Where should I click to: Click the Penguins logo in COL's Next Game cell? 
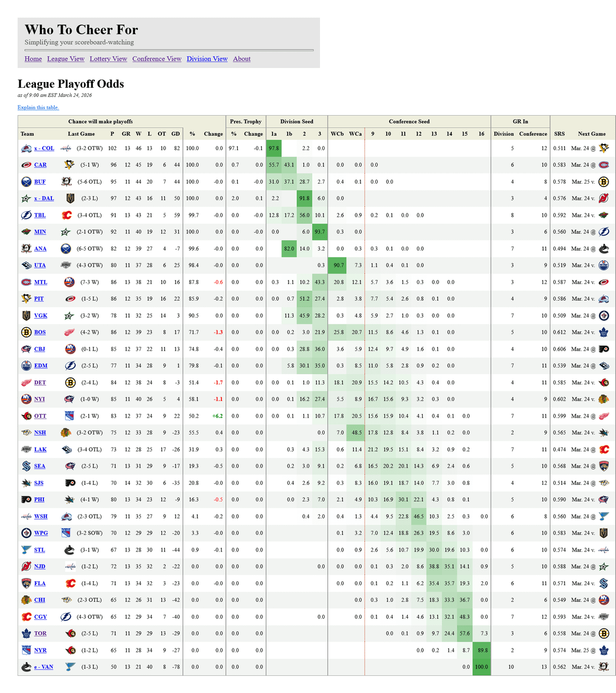point(603,148)
